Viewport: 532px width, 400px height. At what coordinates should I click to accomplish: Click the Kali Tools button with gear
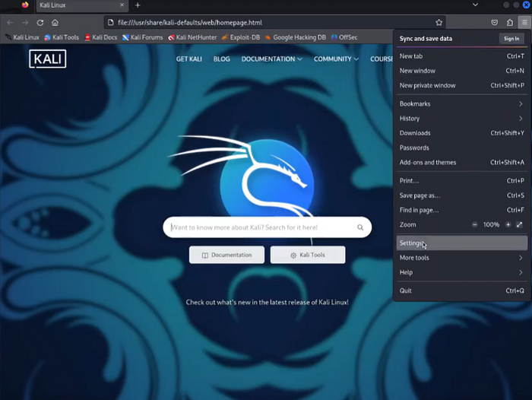point(308,255)
